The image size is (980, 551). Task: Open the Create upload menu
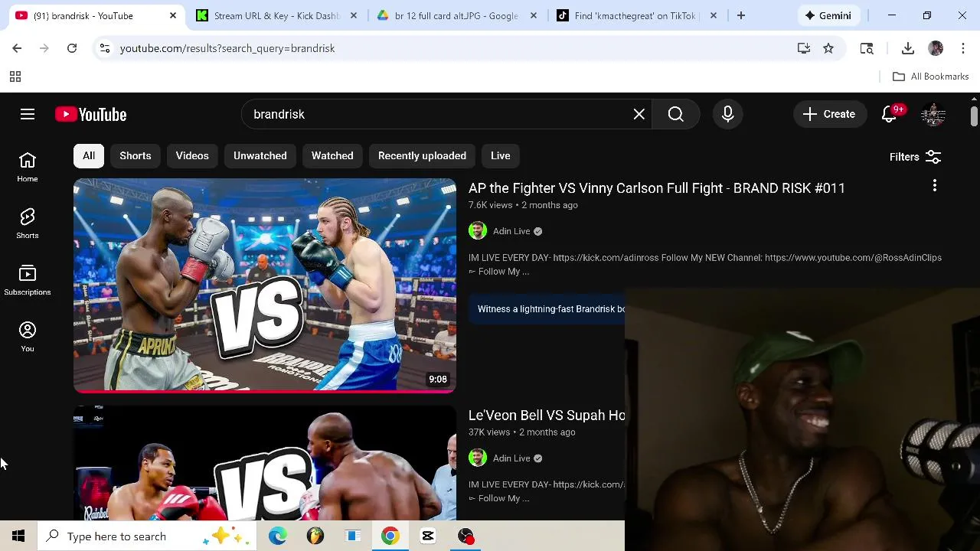(829, 114)
